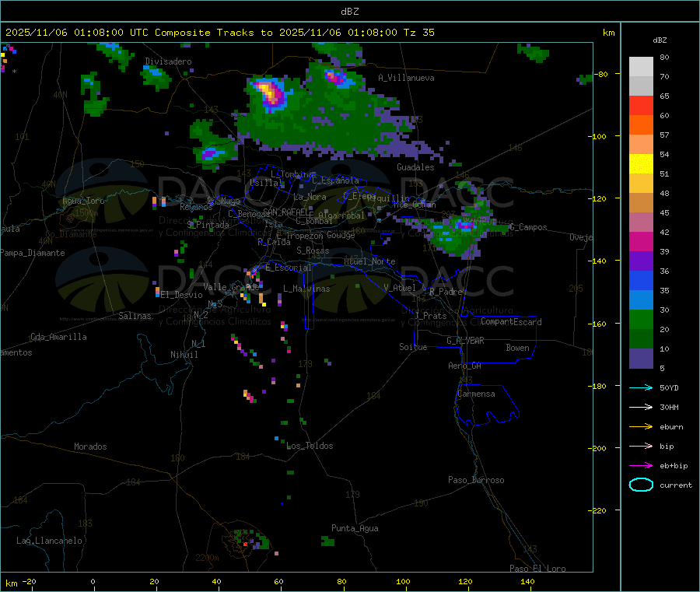Click the yellow eburn arrow in legend
Screen dimensions: 700x592
641,426
